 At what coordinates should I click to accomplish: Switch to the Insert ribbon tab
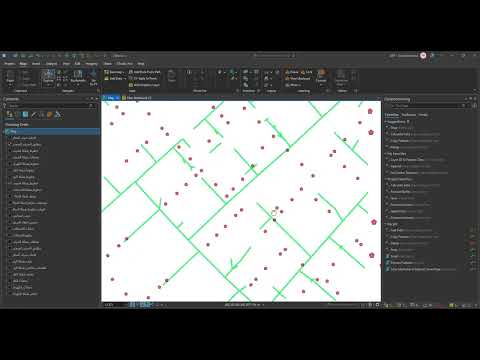(36, 63)
